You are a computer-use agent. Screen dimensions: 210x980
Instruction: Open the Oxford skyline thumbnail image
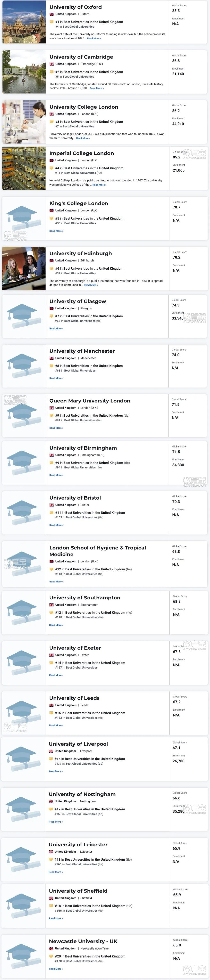pos(24,22)
